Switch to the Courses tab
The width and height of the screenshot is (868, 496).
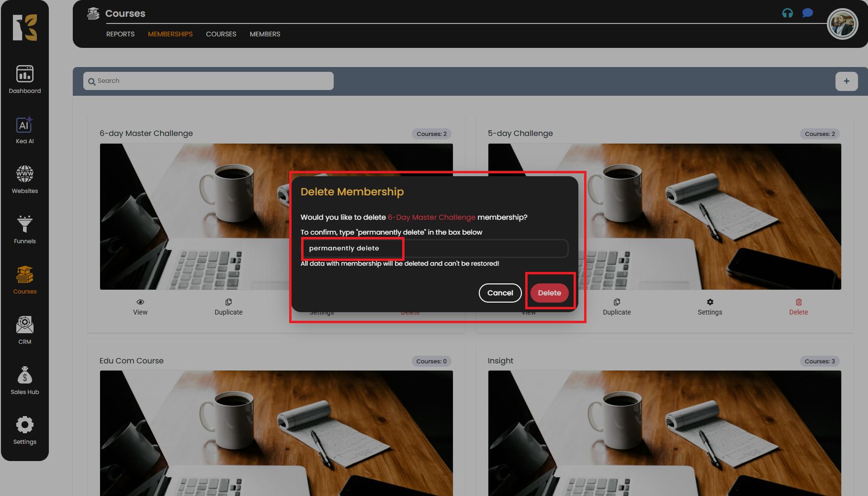[x=221, y=34]
